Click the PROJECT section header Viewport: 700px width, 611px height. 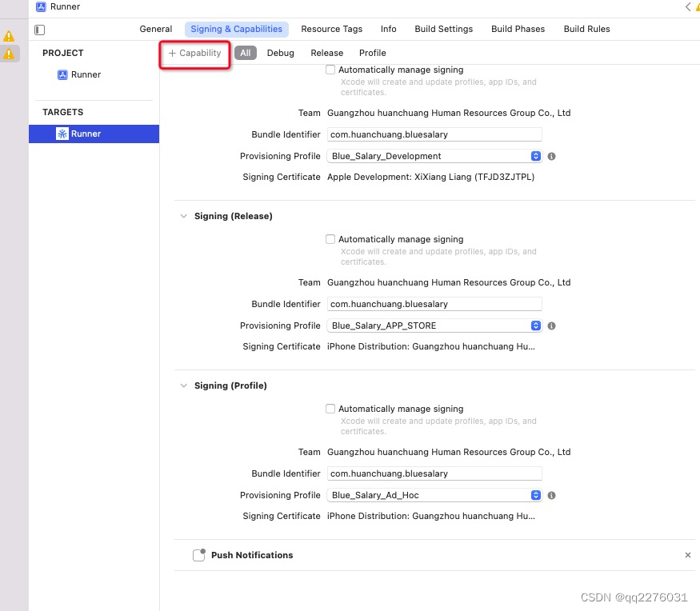[x=63, y=53]
